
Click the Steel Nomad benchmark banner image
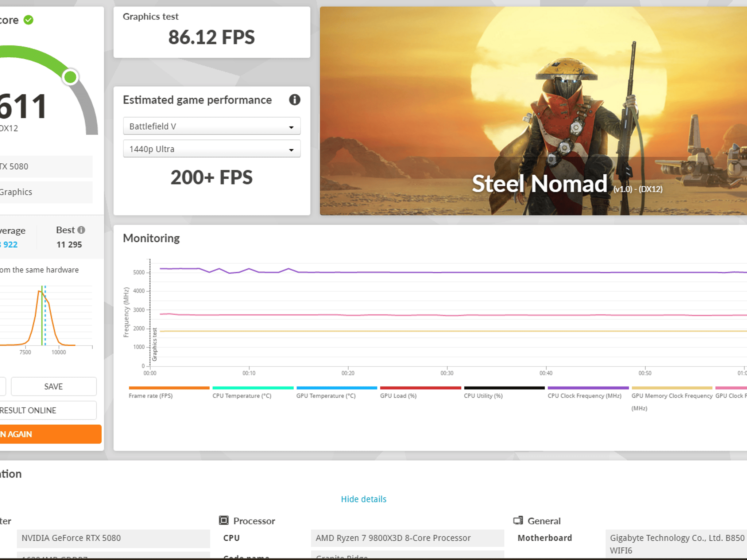(533, 111)
